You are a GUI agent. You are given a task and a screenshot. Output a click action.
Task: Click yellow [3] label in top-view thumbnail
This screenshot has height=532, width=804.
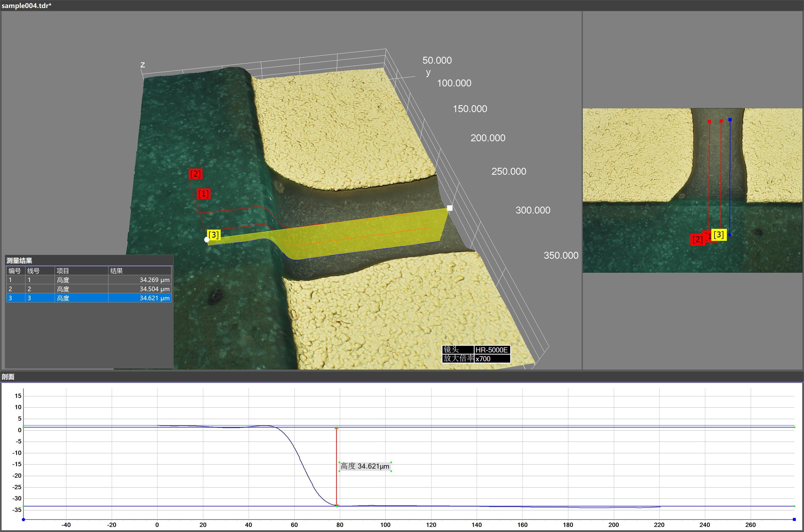719,234
